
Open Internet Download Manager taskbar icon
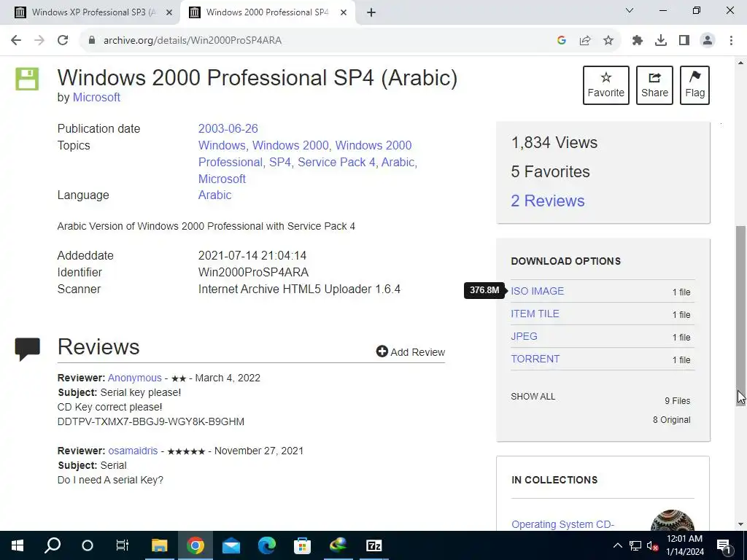tap(338, 545)
